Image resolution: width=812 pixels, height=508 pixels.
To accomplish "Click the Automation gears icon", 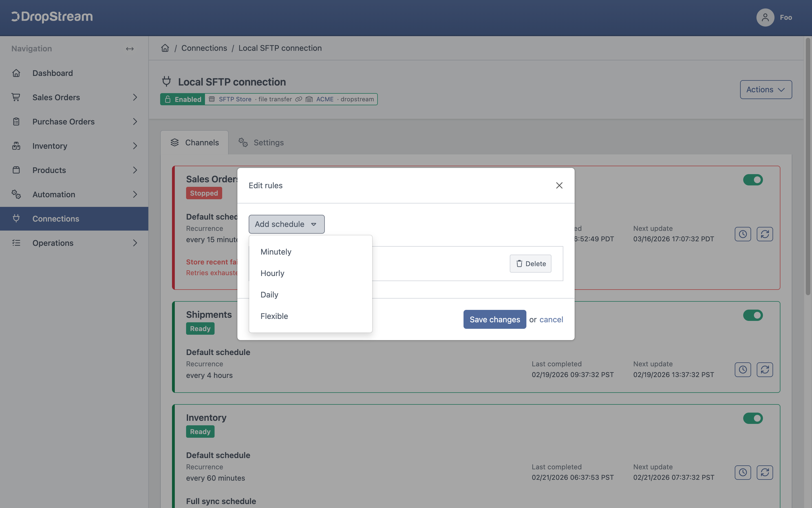I will [x=16, y=194].
